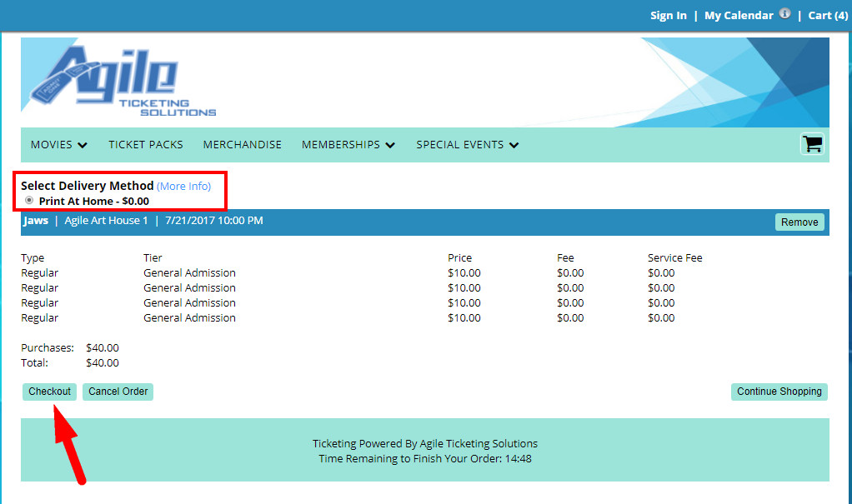Image resolution: width=852 pixels, height=504 pixels.
Task: Open the Ticket Packs menu item
Action: (146, 144)
